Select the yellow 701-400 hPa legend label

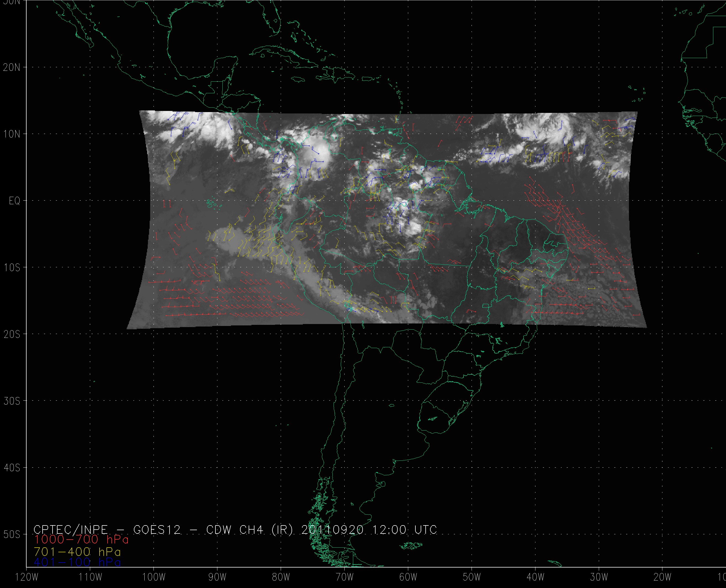77,552
